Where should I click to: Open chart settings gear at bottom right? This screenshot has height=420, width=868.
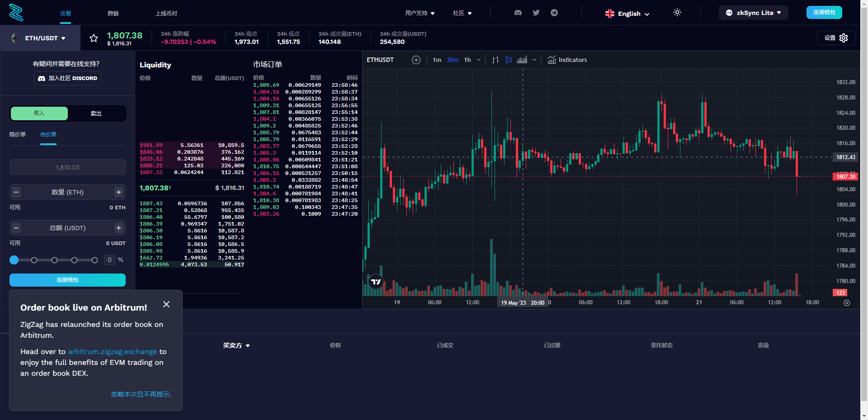tap(847, 303)
